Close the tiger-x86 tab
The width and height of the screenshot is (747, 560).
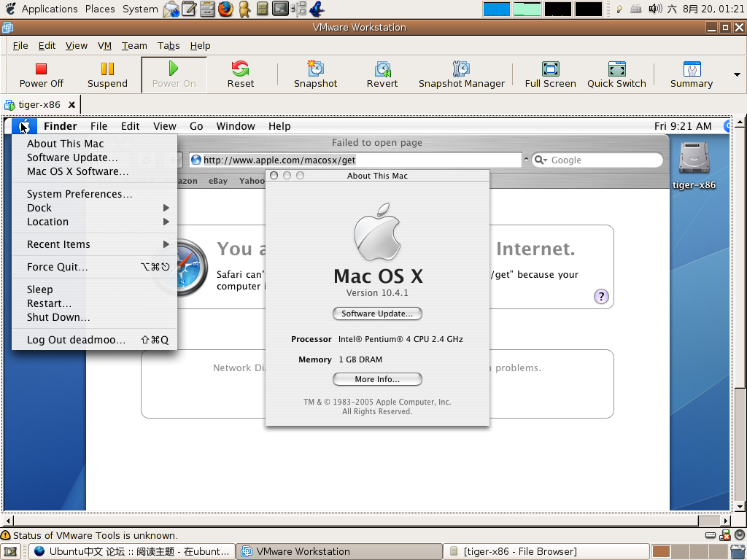tap(71, 105)
